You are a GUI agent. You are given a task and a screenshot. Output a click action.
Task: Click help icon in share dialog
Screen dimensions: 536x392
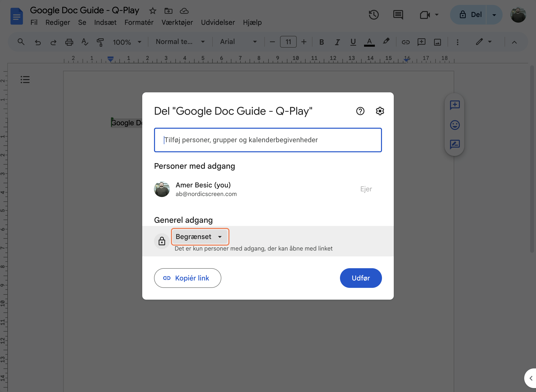point(360,111)
